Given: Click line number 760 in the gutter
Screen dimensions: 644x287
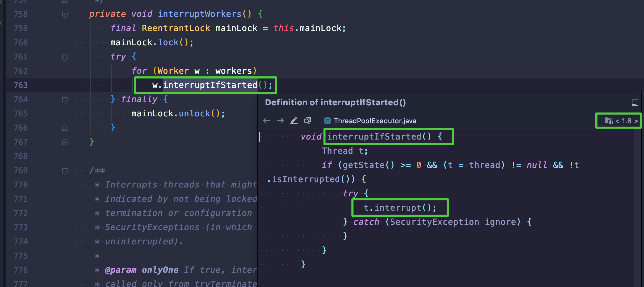Looking at the screenshot, I should 21,42.
